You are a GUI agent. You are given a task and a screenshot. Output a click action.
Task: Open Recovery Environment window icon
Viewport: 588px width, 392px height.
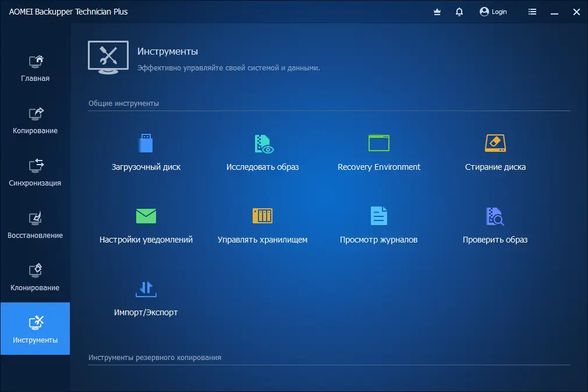379,143
